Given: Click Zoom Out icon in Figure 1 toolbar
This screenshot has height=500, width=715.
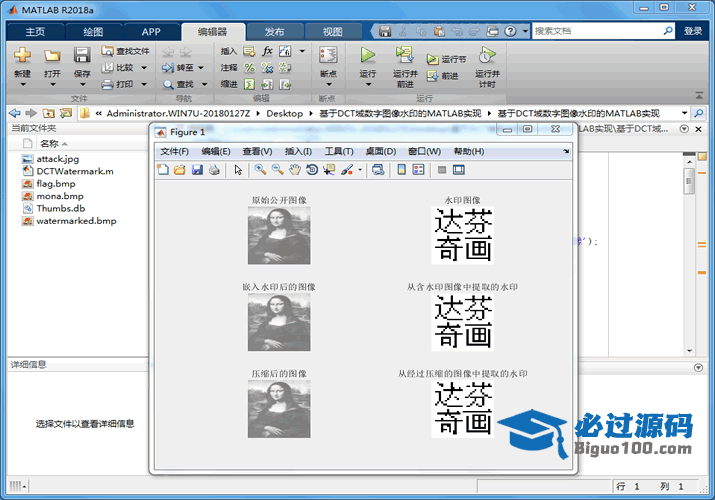Looking at the screenshot, I should coord(277,170).
